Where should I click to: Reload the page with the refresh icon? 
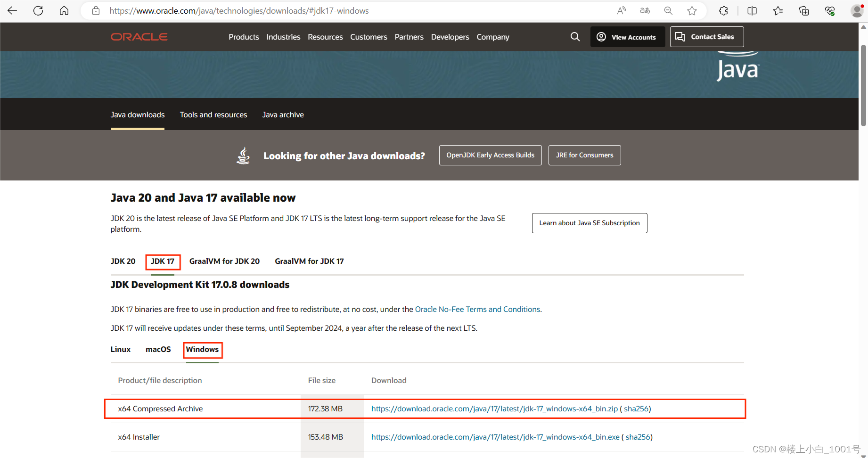[38, 10]
